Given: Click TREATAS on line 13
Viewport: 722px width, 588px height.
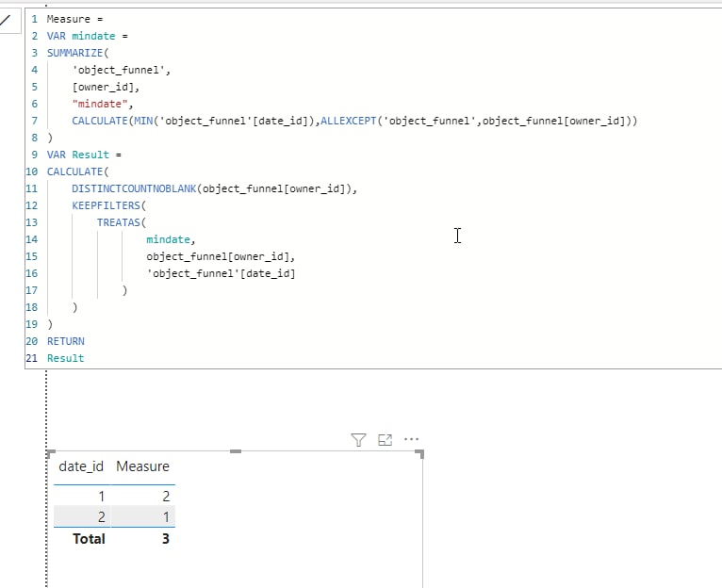Looking at the screenshot, I should [119, 222].
